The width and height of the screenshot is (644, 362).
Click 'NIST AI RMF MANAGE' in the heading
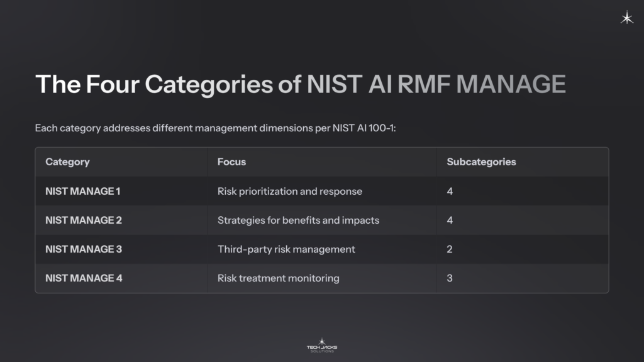tap(435, 83)
